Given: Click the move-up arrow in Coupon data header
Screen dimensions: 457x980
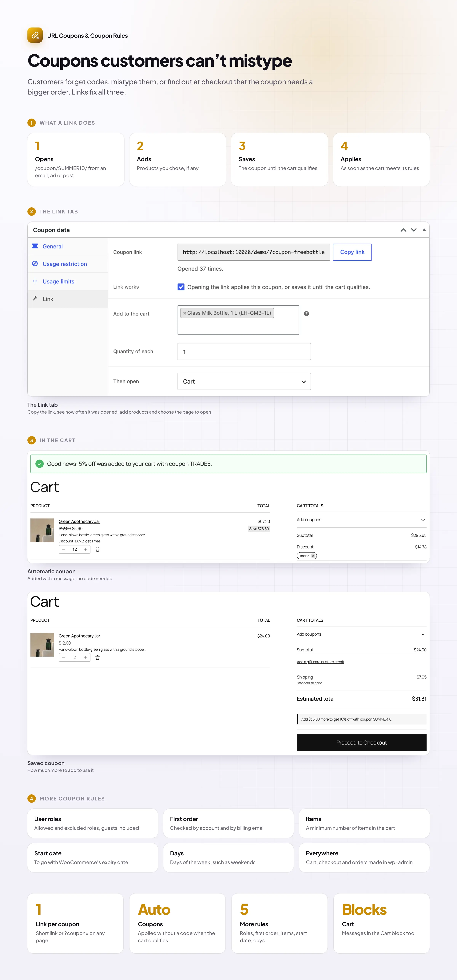Looking at the screenshot, I should 403,230.
